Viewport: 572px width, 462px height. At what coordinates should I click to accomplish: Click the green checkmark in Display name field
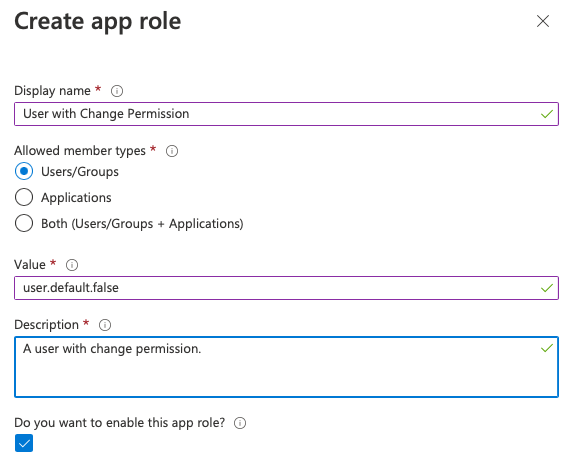547,114
